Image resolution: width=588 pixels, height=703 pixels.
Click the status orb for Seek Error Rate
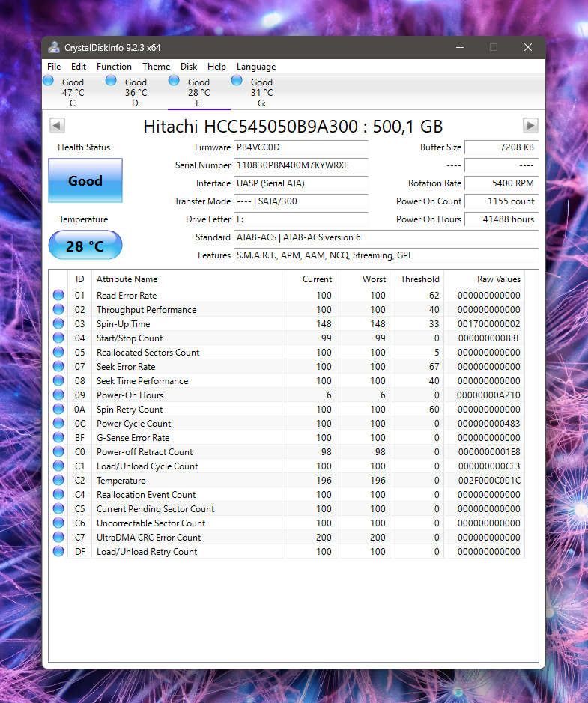(x=58, y=366)
